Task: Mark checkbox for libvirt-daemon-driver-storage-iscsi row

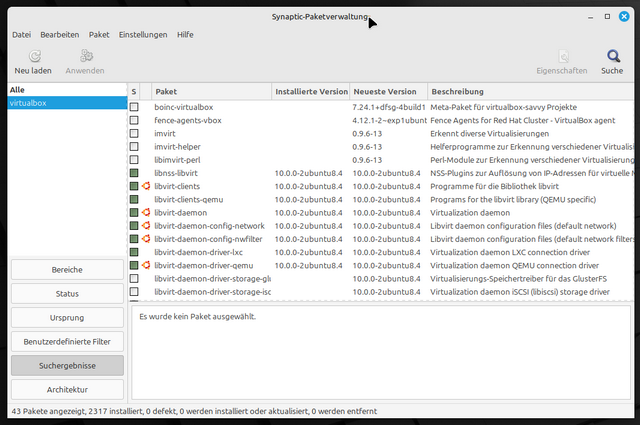Action: click(x=134, y=291)
